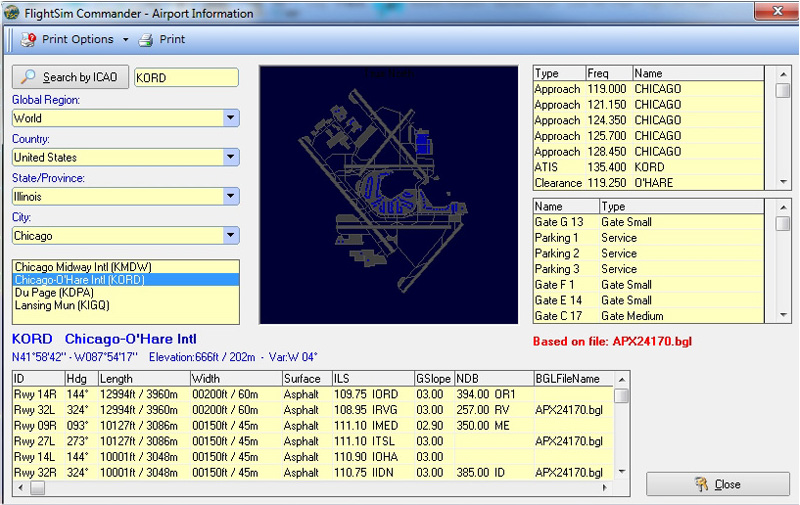Select the Gate C 17 Gate Medium row
The image size is (800, 505).
[648, 316]
